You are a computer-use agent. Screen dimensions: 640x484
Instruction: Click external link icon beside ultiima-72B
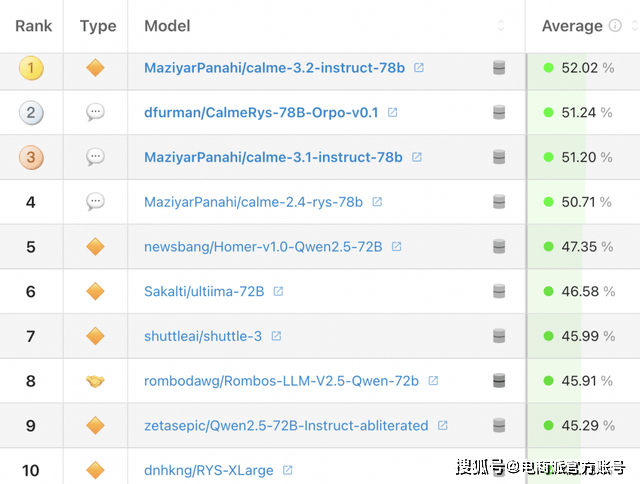coord(278,291)
